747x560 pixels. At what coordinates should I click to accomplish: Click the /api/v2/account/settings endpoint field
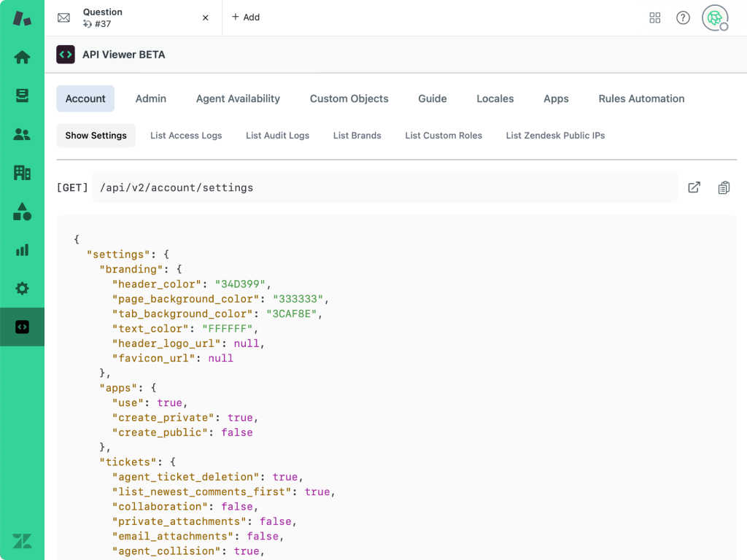coord(384,187)
